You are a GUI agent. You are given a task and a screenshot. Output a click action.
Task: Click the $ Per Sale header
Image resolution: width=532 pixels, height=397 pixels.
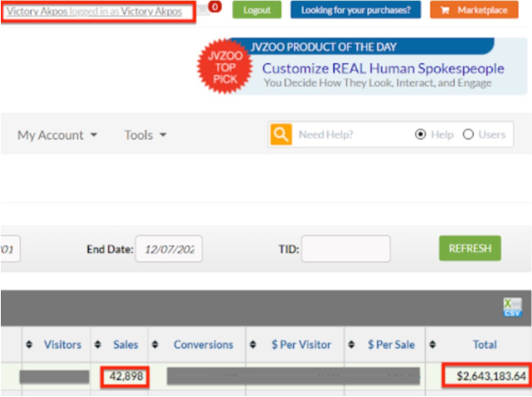pos(391,345)
